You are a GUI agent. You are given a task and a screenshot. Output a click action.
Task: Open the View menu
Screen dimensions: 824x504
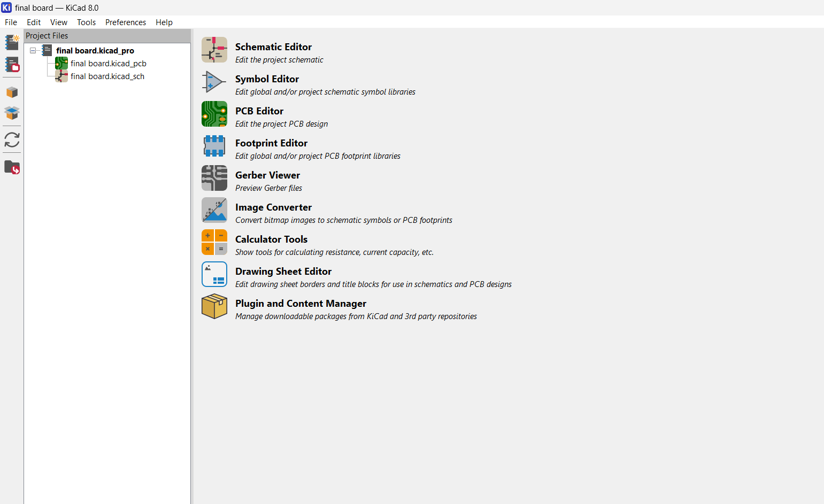pos(59,22)
